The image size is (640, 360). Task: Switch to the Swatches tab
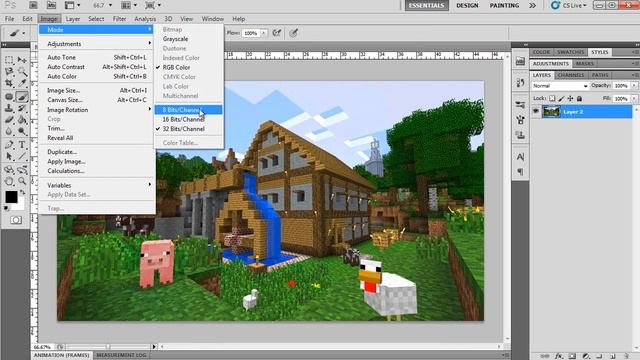click(x=571, y=52)
